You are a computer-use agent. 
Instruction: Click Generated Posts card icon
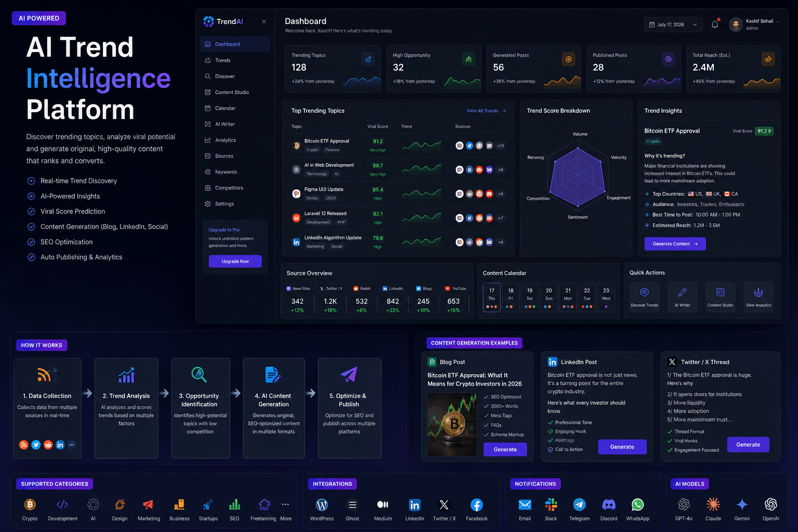(x=568, y=59)
